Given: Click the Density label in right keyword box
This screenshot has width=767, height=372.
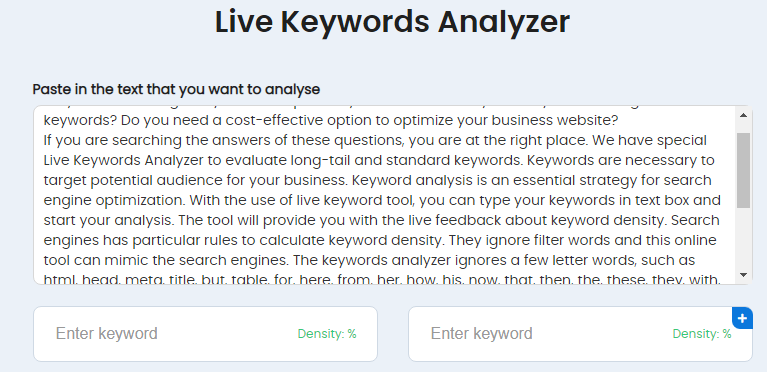Looking at the screenshot, I should click(702, 334).
